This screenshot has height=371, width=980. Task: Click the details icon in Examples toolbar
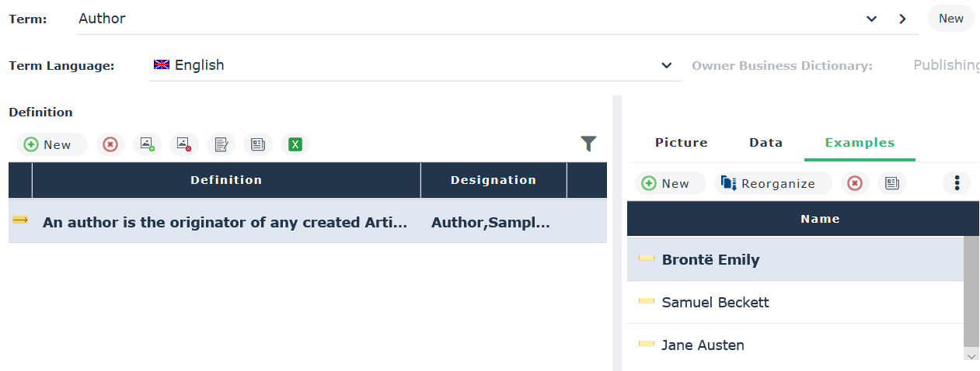point(891,183)
